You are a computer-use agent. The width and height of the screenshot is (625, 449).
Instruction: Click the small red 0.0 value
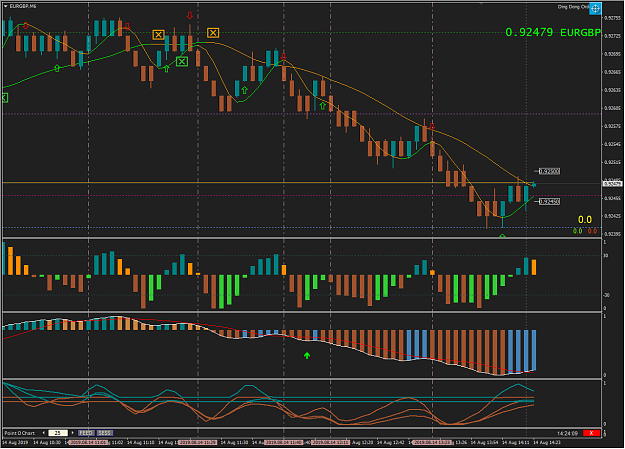tap(592, 231)
